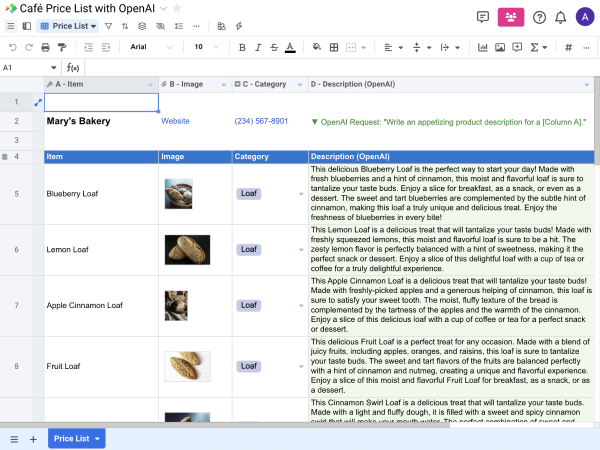
Task: Open column A - Item header menu
Action: (x=150, y=85)
